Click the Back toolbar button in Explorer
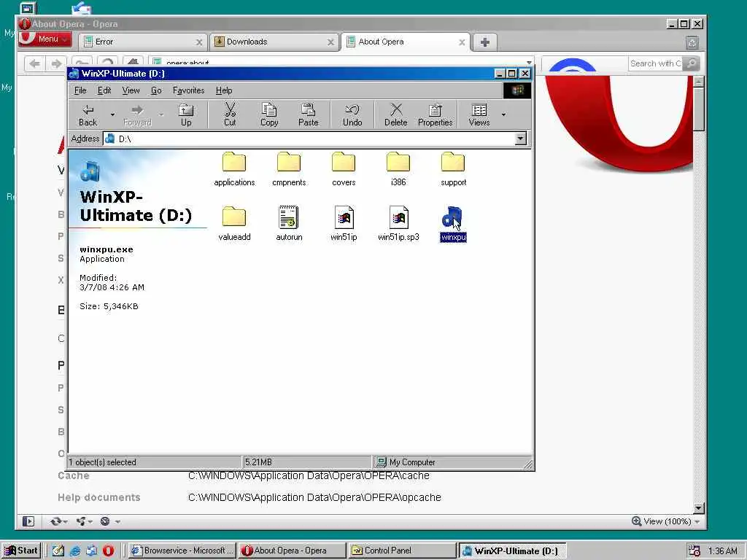 (x=88, y=114)
